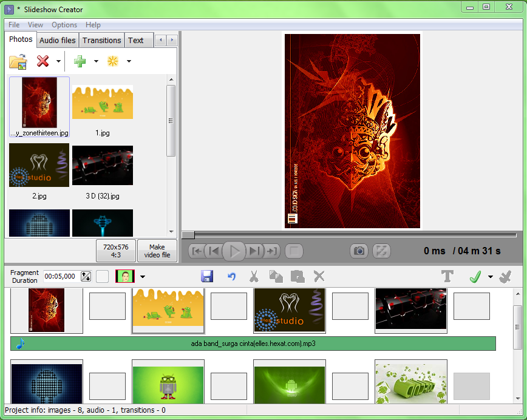Click the playback position slider handle

188,235
